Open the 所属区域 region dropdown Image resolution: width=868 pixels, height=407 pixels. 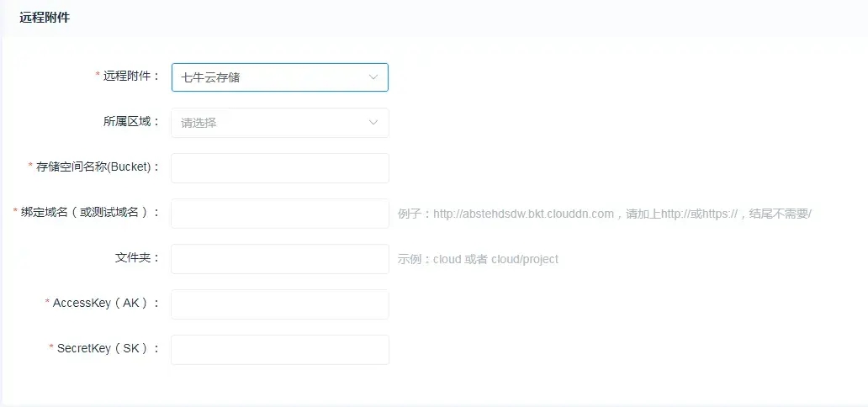pyautogui.click(x=269, y=123)
